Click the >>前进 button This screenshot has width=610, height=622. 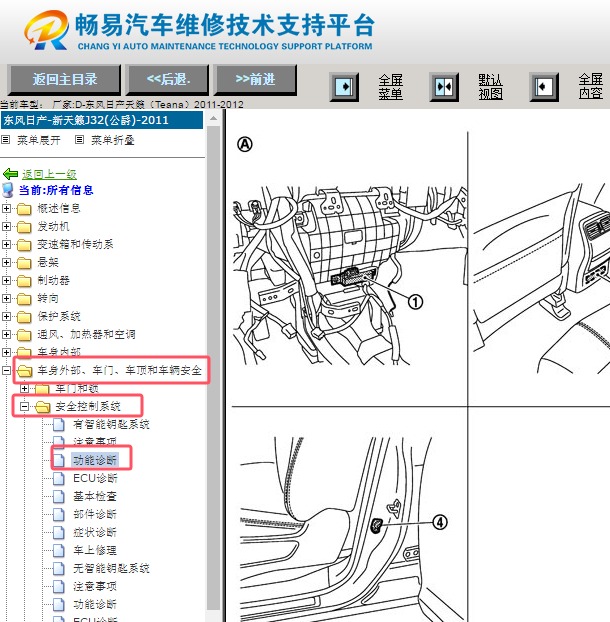coord(255,80)
